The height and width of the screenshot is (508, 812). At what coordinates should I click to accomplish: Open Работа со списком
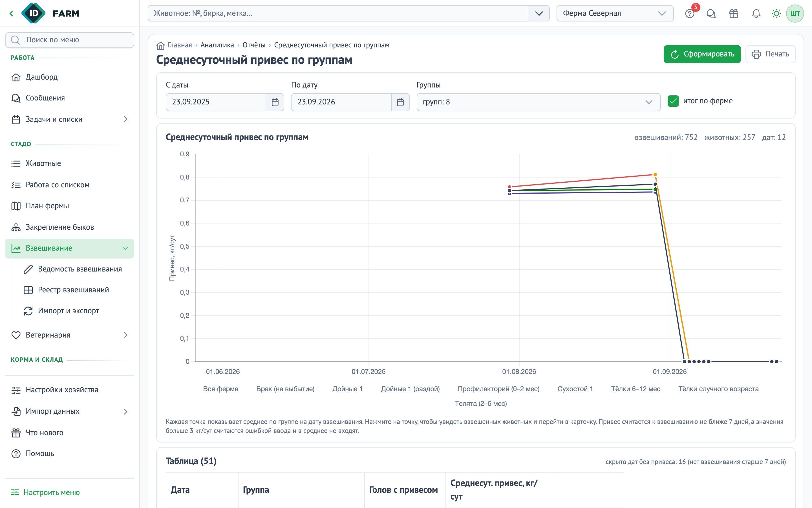pyautogui.click(x=69, y=185)
